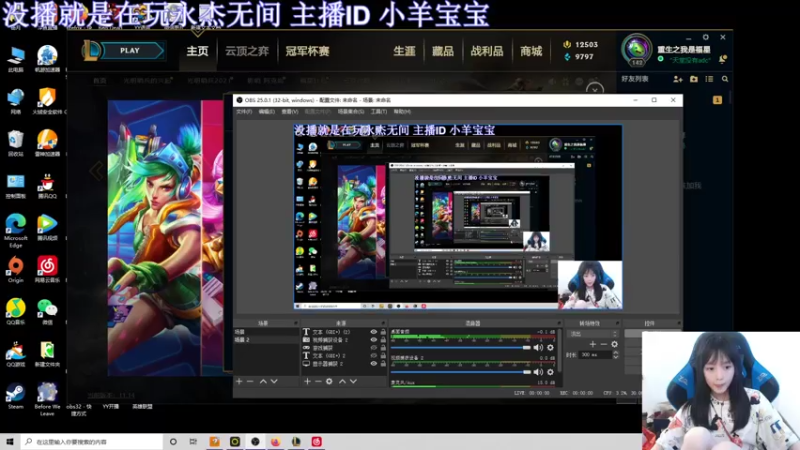Click the summoner profile avatar
800x450 pixels.
(x=636, y=49)
